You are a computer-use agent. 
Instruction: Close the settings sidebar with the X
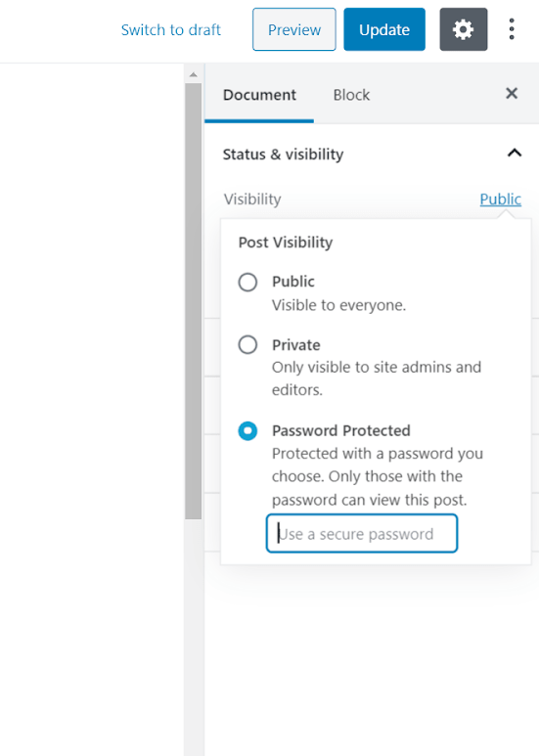pos(512,93)
